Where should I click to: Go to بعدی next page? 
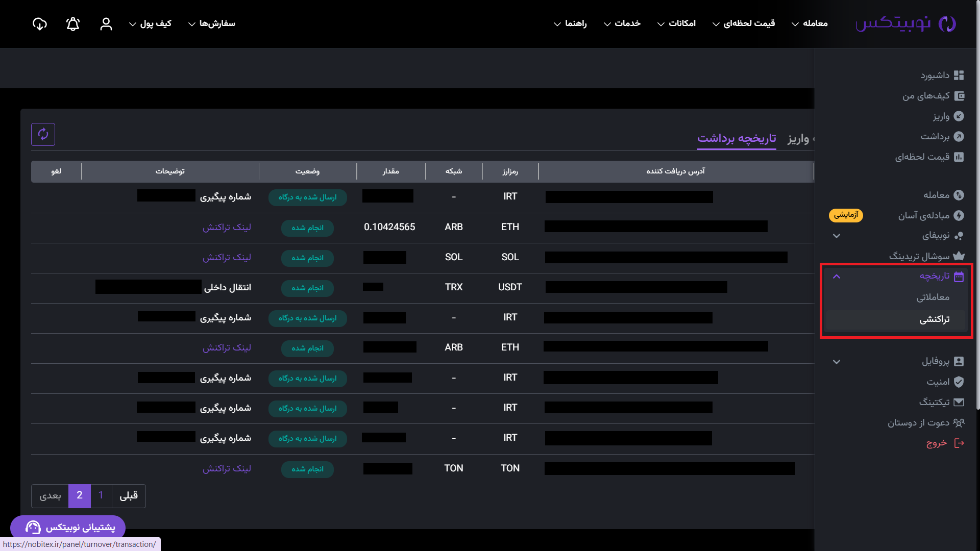(x=50, y=496)
